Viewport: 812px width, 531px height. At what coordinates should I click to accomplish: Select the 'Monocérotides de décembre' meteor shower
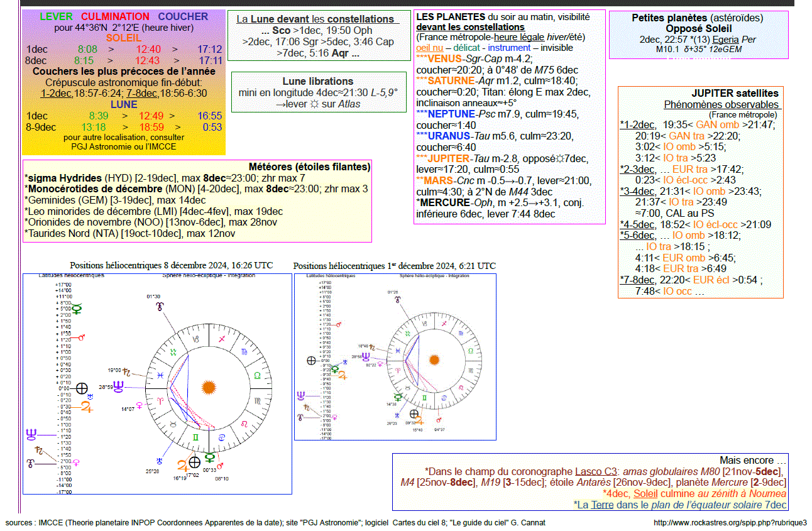point(196,189)
